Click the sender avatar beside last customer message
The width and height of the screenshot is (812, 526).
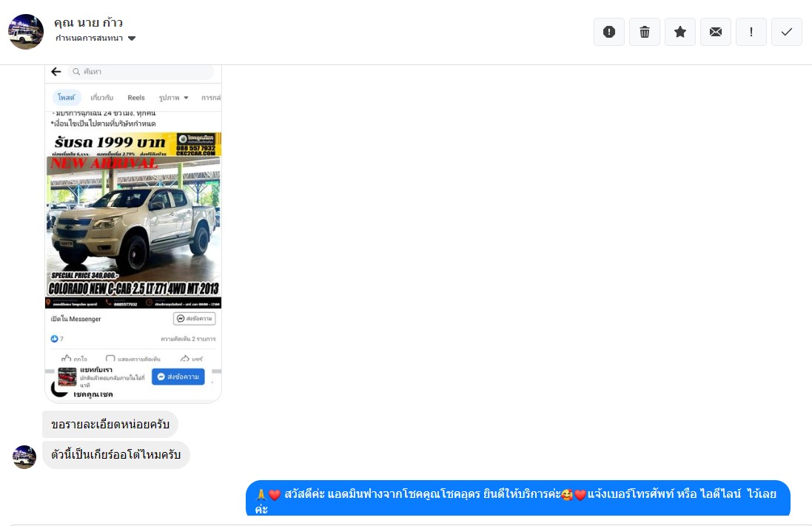[24, 457]
